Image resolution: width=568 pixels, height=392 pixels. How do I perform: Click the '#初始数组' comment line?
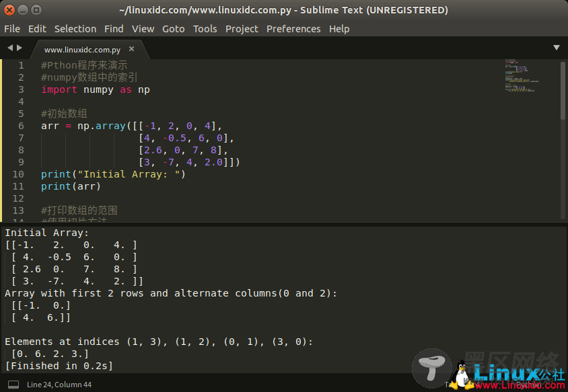coord(64,114)
